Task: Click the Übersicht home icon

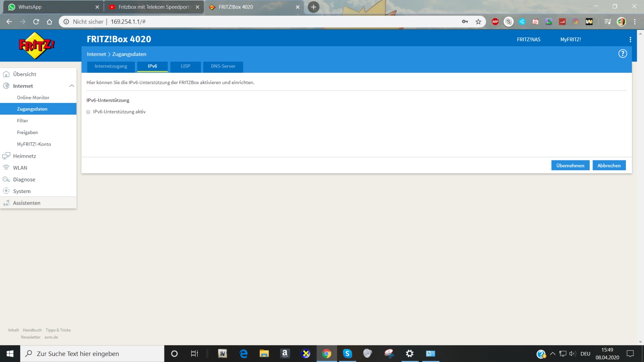Action: click(x=6, y=74)
